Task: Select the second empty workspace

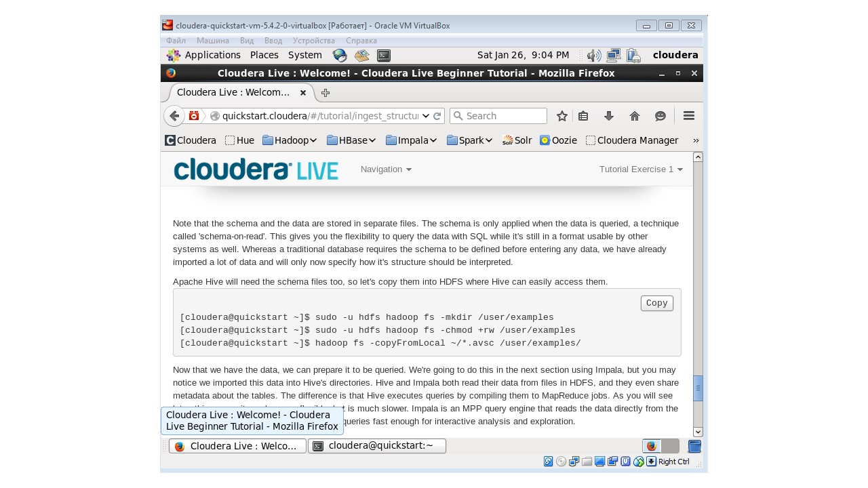Action: point(670,446)
